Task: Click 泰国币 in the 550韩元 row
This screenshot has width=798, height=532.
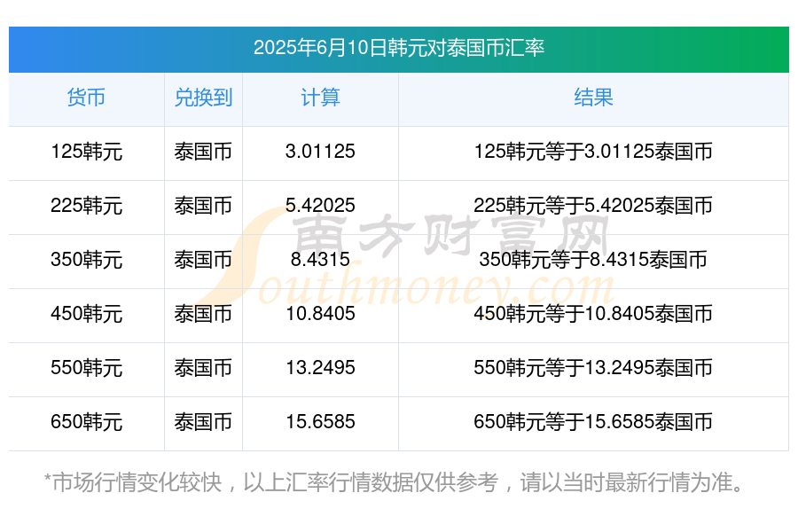Action: (203, 368)
